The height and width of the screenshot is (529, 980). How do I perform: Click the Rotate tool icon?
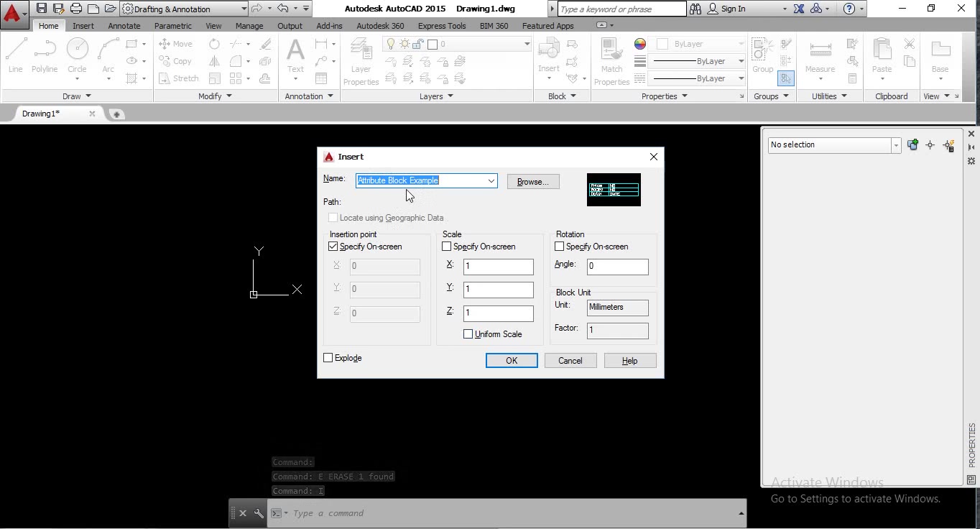point(214,44)
